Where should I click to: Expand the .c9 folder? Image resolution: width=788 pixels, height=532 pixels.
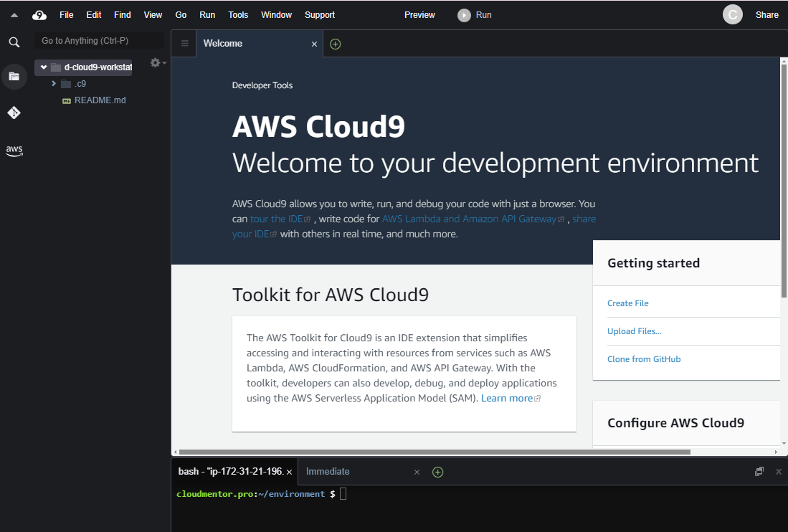[54, 84]
